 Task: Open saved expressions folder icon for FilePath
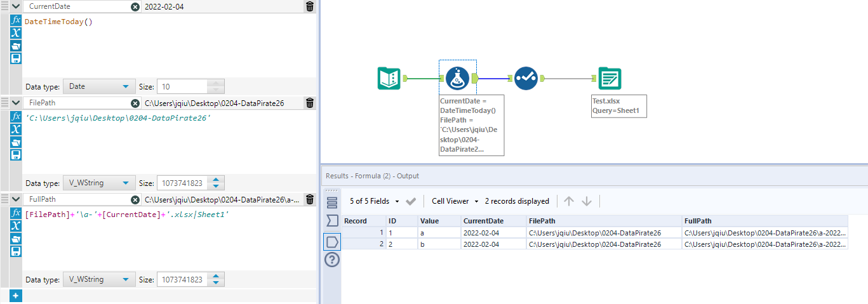pos(16,142)
